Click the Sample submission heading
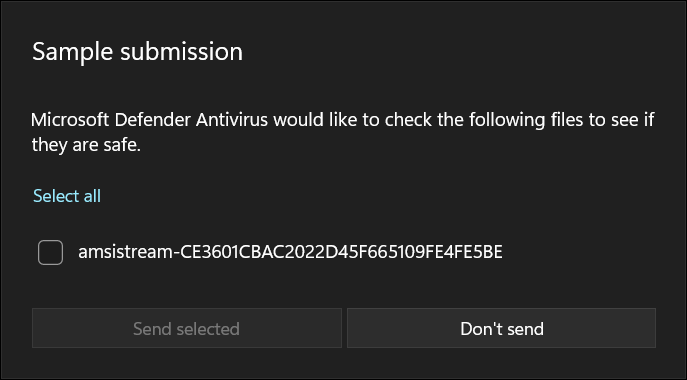 tap(138, 52)
